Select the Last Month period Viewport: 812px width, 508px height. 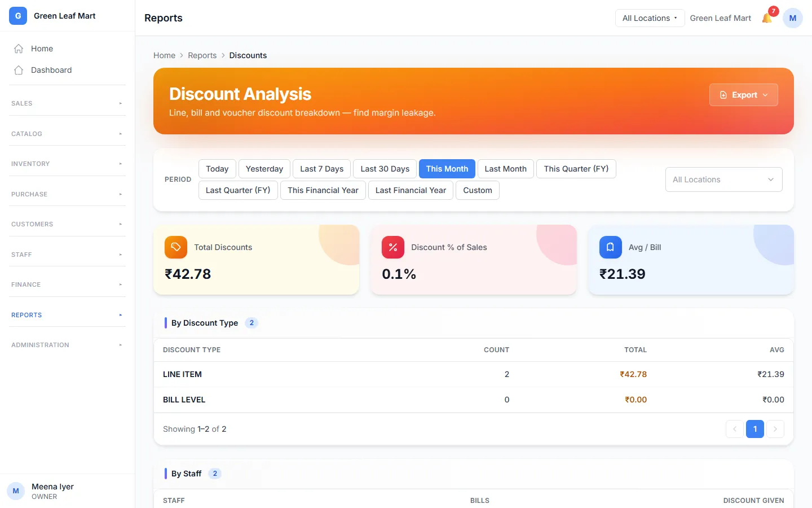[506, 169]
